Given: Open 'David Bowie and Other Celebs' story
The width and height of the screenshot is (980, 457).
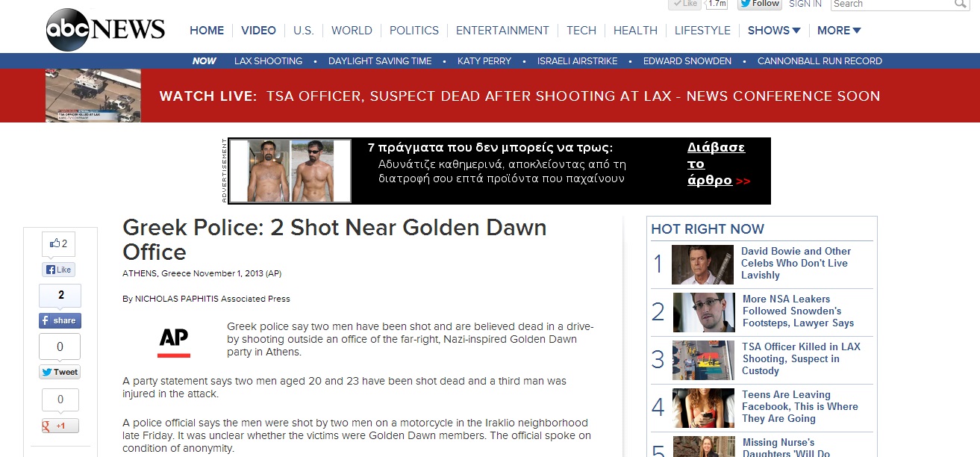Looking at the screenshot, I should tap(796, 263).
